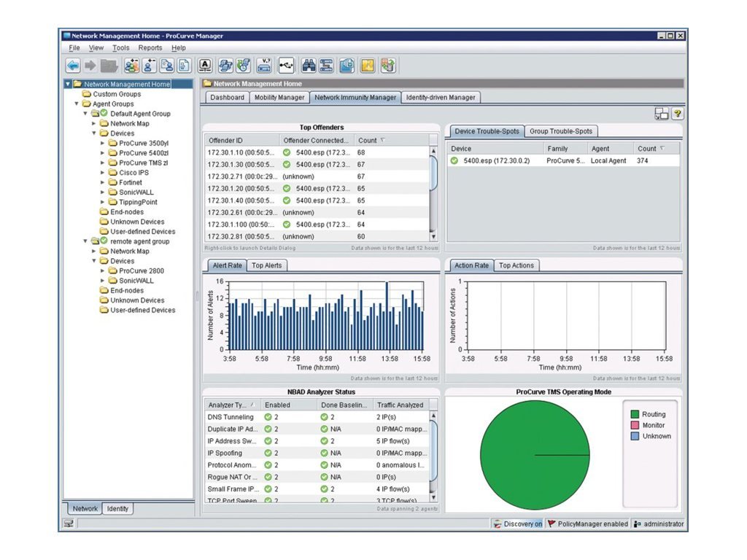Click the document page toolbar icon
Viewport: 747px width, 560px height.
[184, 66]
